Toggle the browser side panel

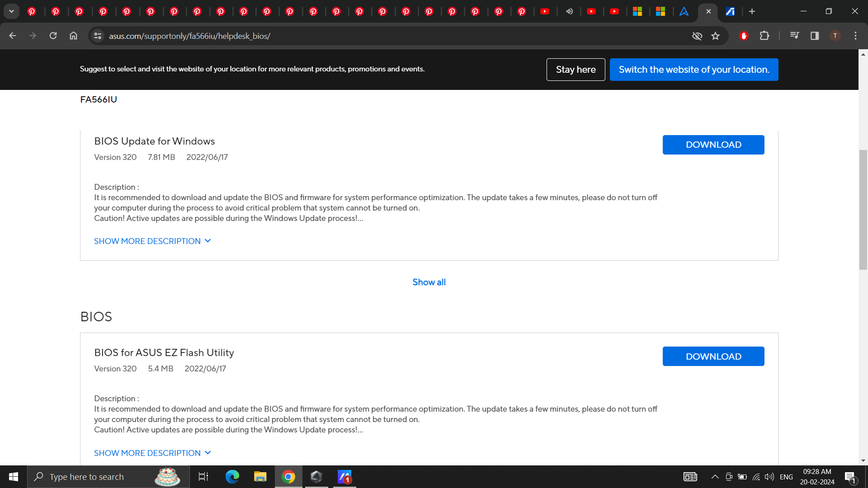coord(815,36)
